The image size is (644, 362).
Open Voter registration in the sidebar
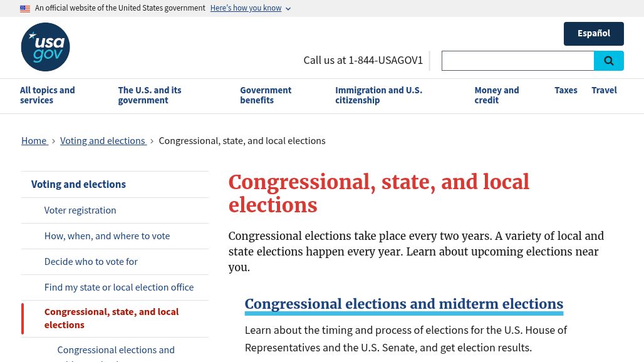pos(80,210)
